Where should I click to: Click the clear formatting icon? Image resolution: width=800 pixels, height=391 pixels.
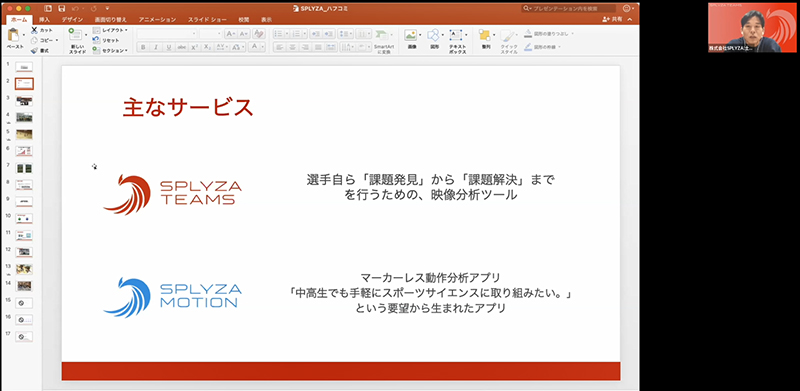(x=259, y=34)
